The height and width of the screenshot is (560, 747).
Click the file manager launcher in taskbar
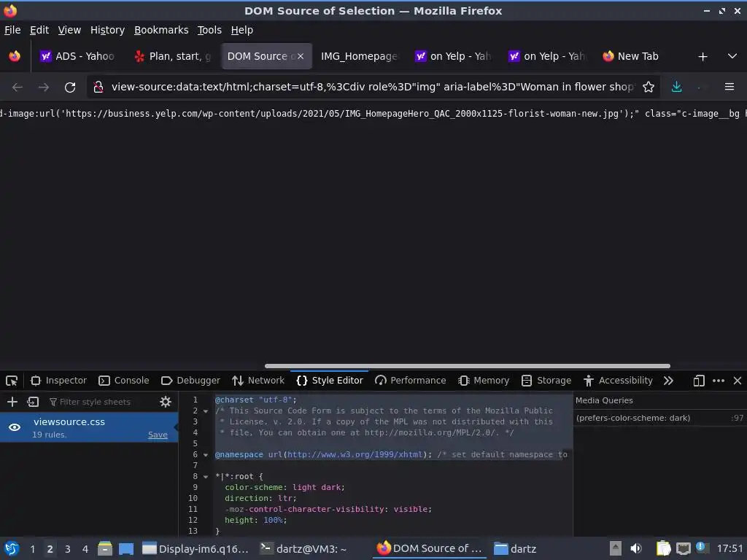click(x=105, y=549)
